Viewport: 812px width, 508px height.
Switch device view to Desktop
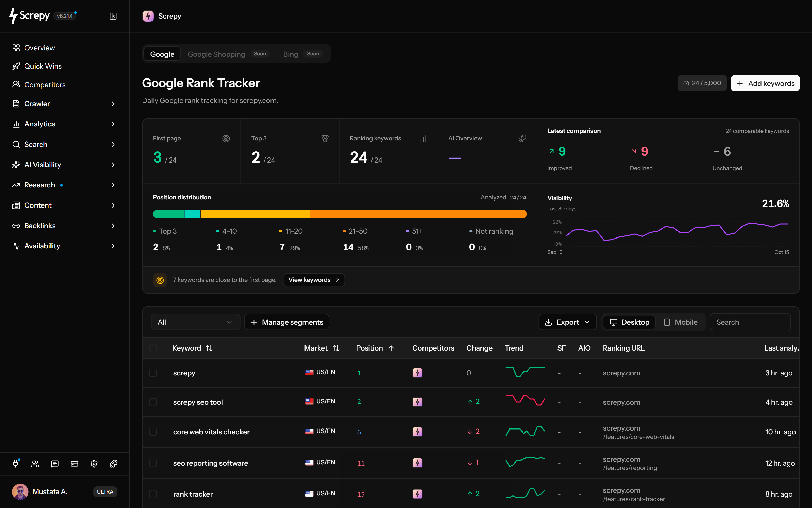pyautogui.click(x=629, y=322)
